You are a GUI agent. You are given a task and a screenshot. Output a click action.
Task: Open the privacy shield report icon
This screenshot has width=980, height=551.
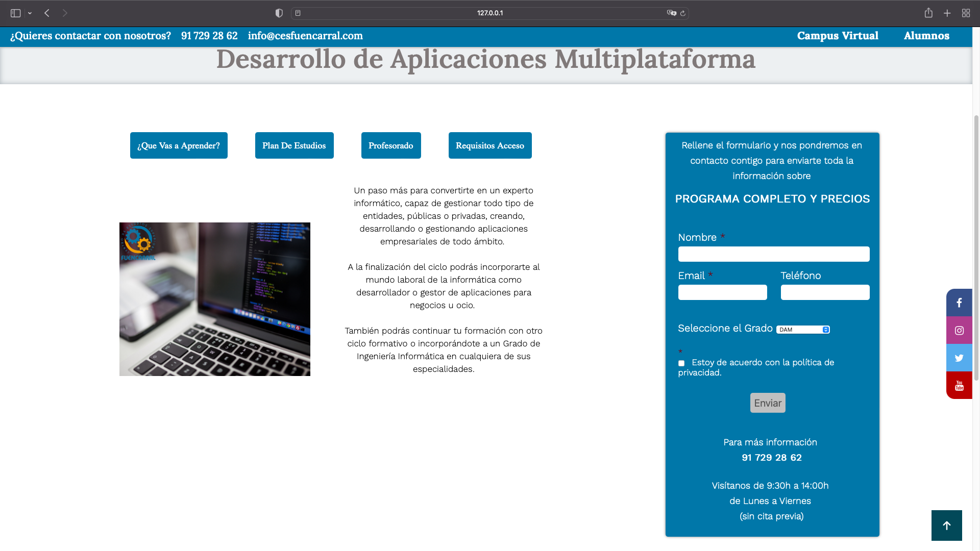pos(279,13)
